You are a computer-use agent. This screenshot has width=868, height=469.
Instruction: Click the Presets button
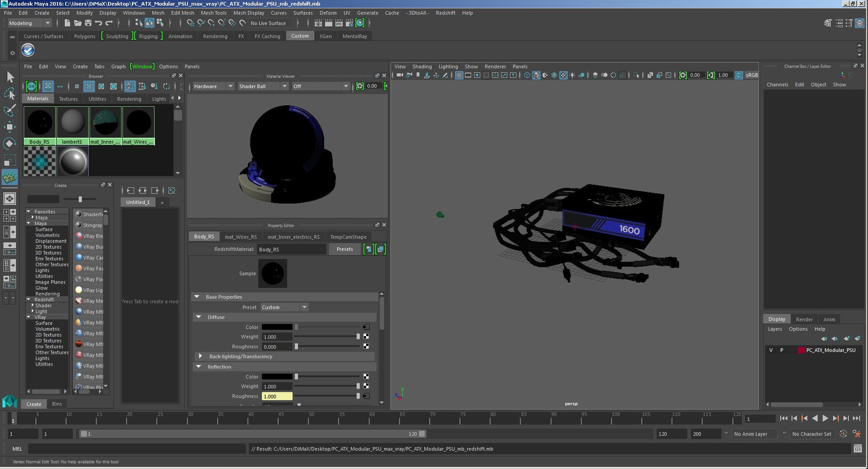(x=344, y=249)
